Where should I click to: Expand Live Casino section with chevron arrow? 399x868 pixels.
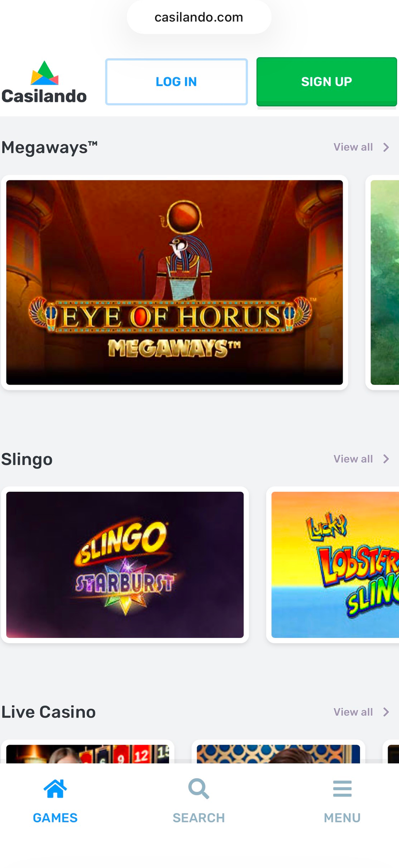coord(386,712)
